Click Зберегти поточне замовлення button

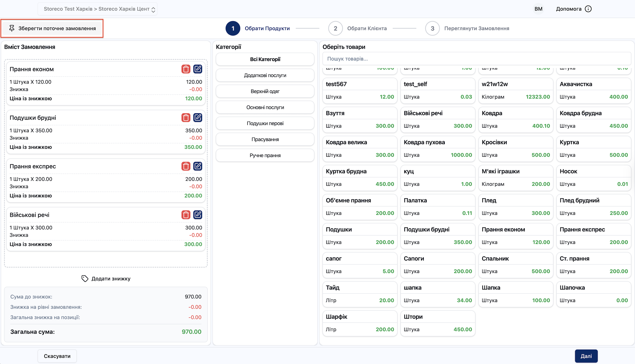(x=52, y=28)
